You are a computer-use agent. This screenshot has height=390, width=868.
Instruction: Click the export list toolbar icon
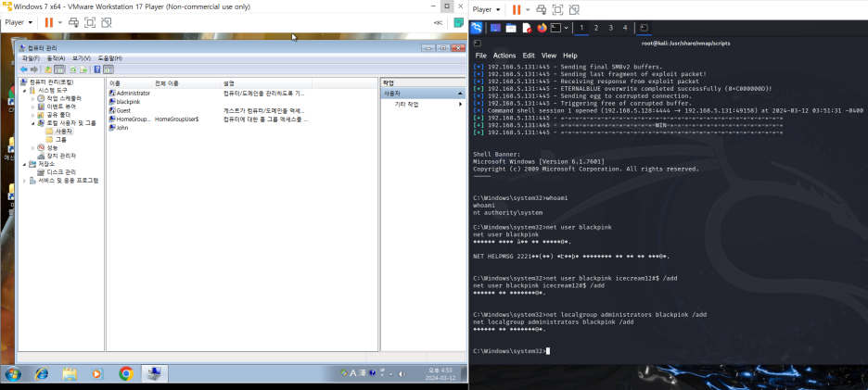83,69
